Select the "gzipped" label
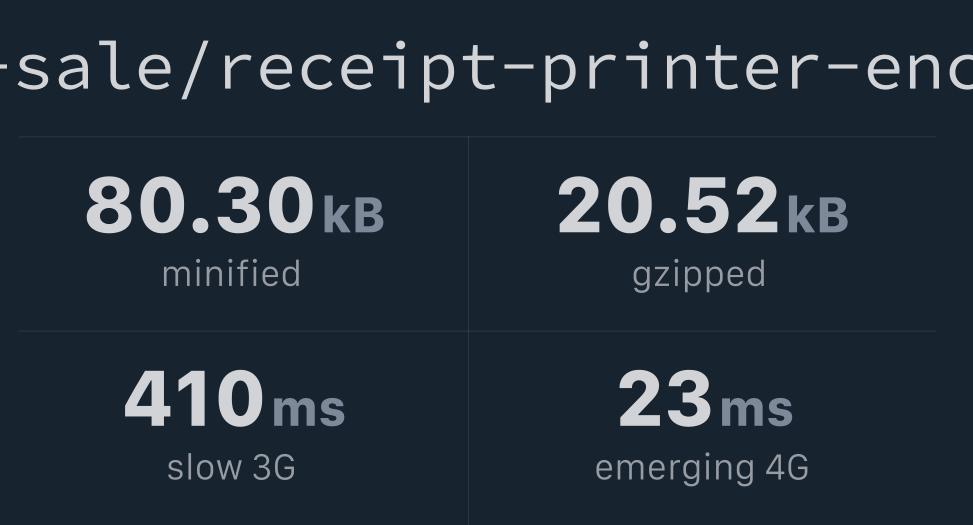The image size is (973, 525). [699, 275]
